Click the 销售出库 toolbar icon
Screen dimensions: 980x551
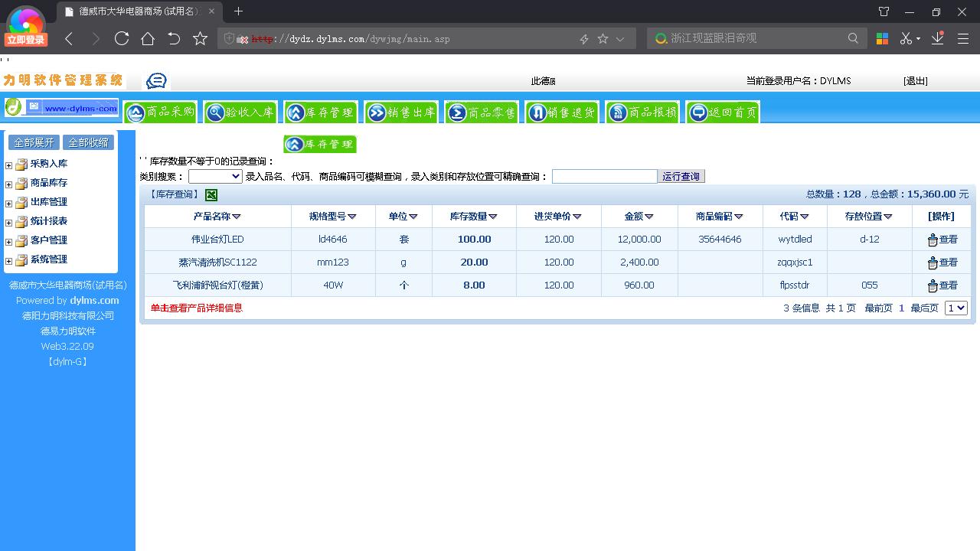click(x=401, y=111)
